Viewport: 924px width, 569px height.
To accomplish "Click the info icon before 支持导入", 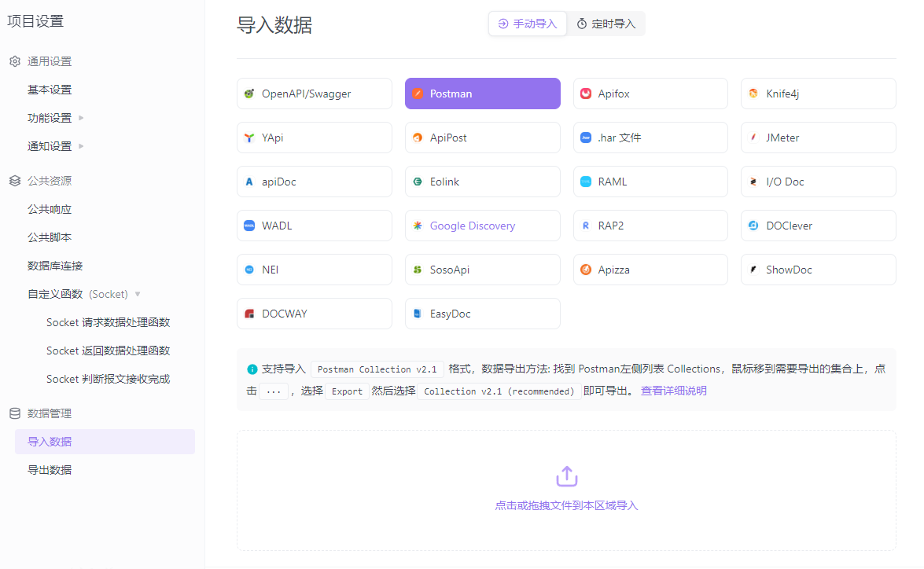I will [252, 369].
